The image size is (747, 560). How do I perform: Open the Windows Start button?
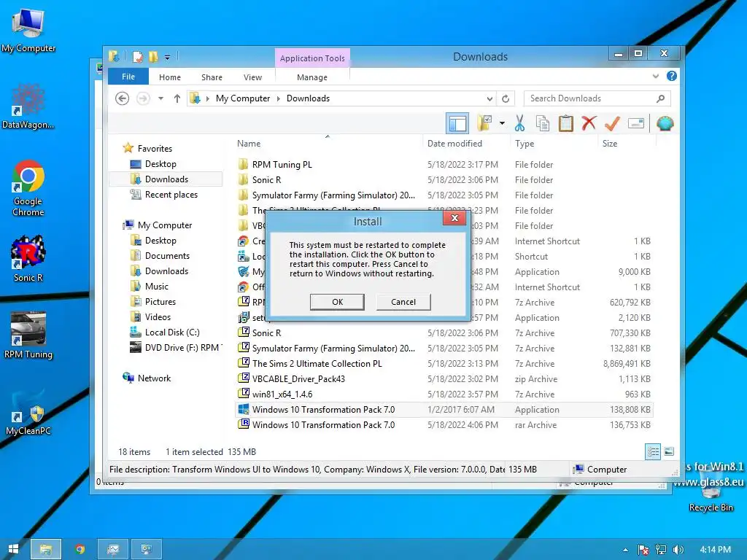coord(13,549)
